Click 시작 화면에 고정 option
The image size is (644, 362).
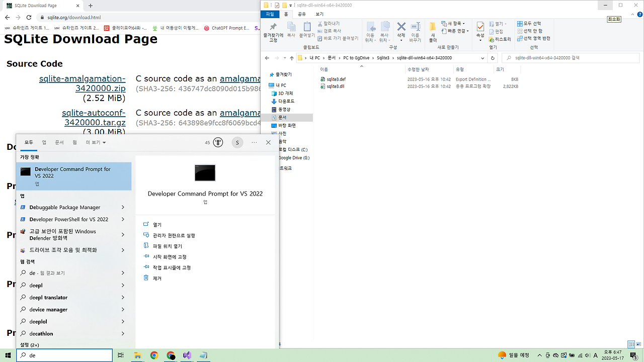[170, 257]
